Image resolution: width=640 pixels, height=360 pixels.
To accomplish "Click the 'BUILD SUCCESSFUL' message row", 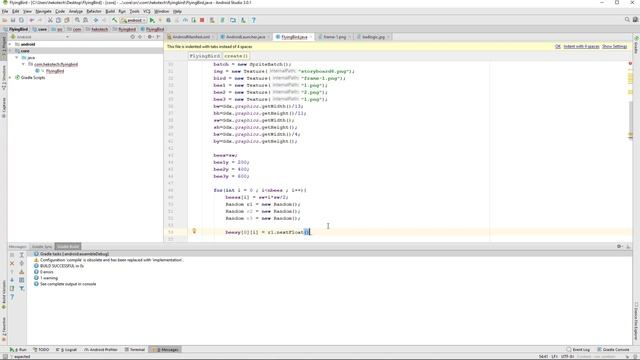I will click(x=62, y=266).
